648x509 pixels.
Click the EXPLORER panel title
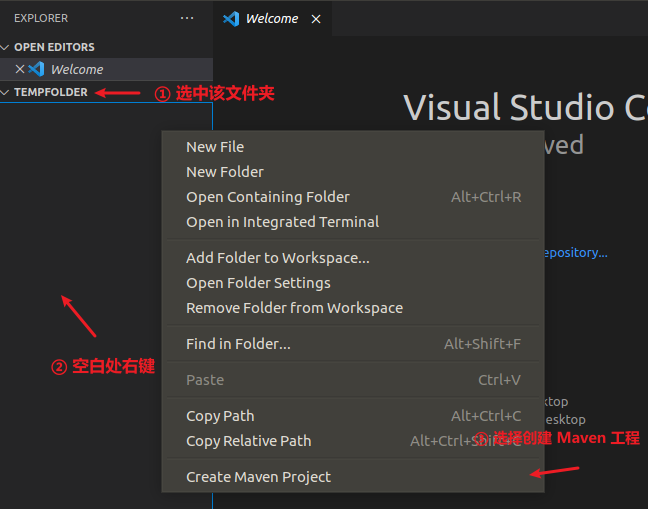41,18
